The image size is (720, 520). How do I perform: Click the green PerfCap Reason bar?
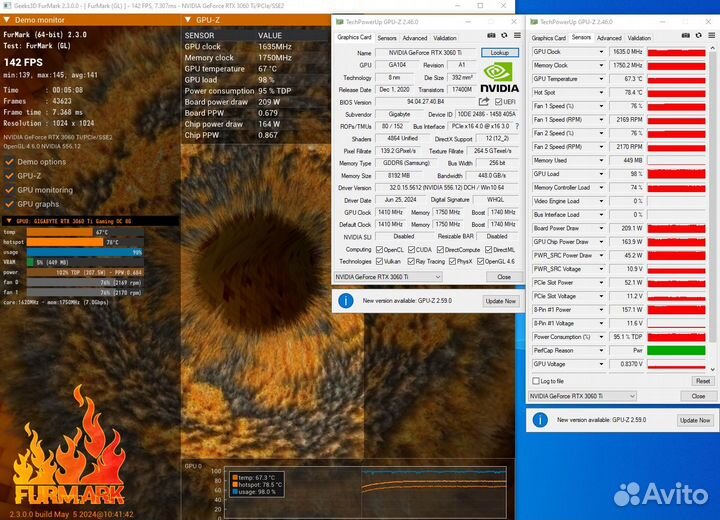coord(676,350)
